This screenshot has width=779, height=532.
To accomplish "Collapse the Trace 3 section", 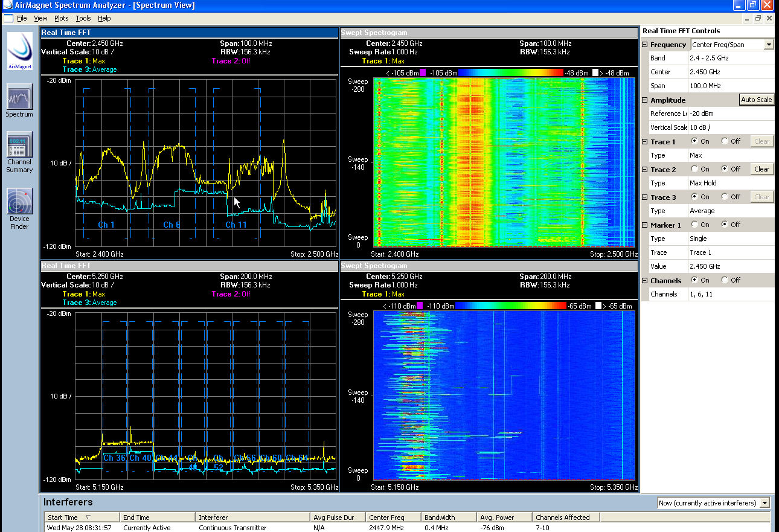I will point(645,197).
